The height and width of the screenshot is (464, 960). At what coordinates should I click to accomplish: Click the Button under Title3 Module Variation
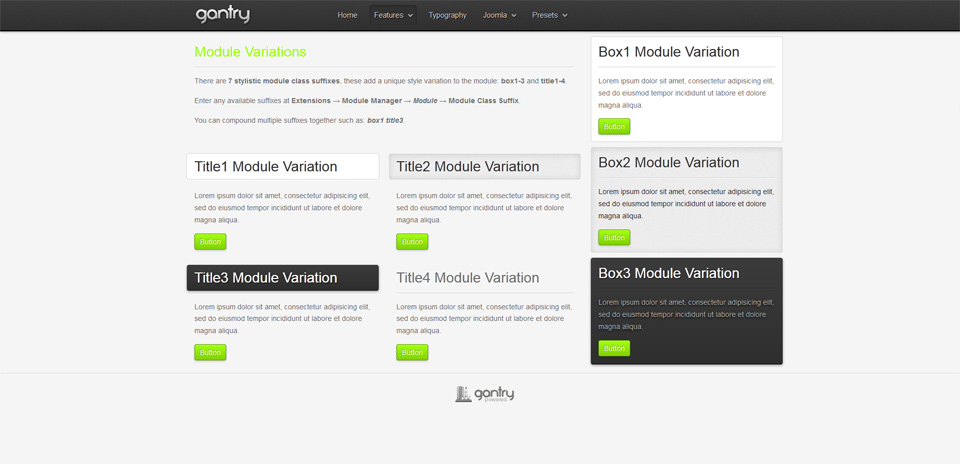coord(210,353)
